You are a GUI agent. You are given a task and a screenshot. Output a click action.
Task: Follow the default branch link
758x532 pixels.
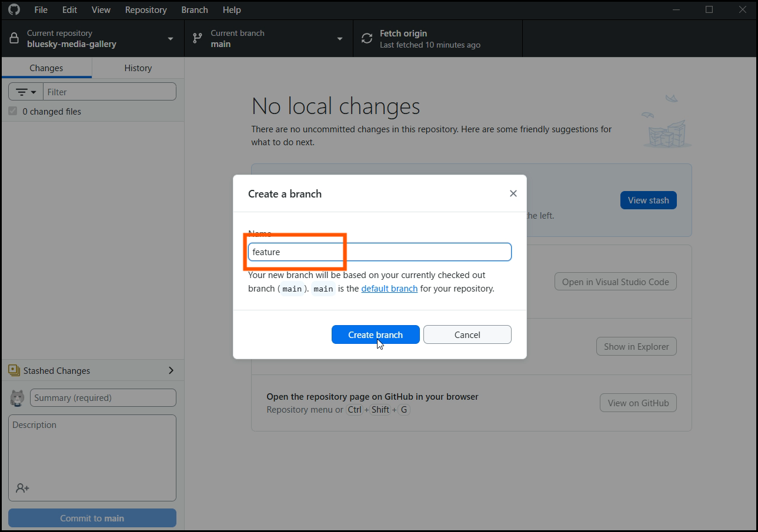(x=389, y=289)
